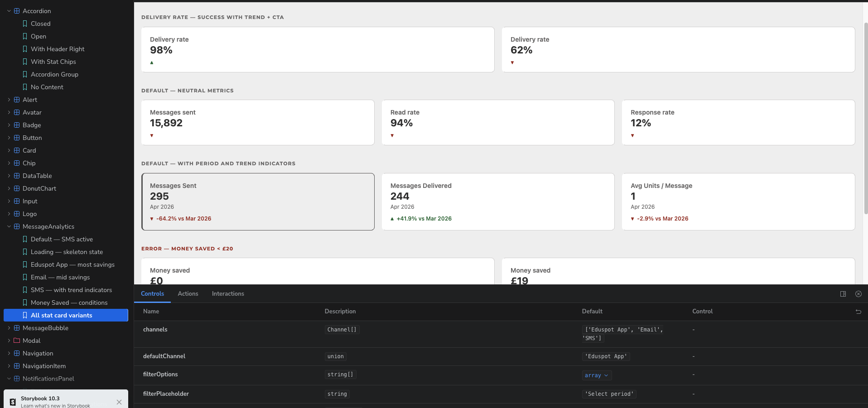Click the Channel[] type description
The image size is (868, 408).
pyautogui.click(x=342, y=330)
